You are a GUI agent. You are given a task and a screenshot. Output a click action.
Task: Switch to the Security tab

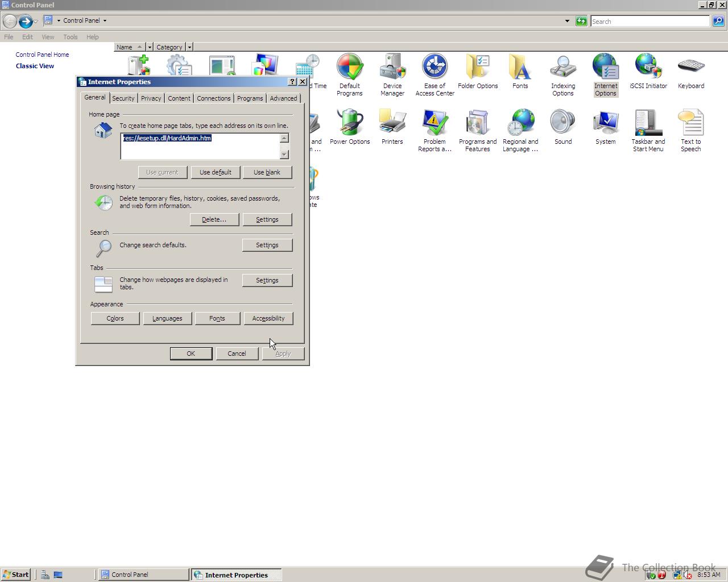(123, 98)
